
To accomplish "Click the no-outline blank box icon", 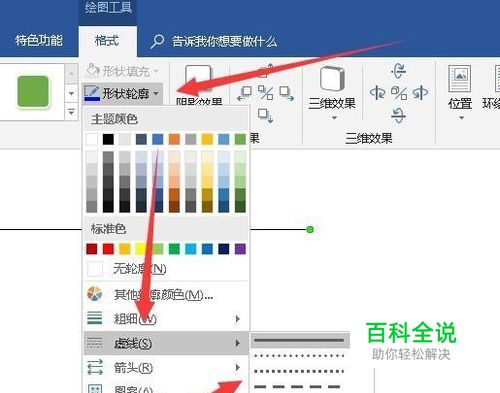I will 95,269.
